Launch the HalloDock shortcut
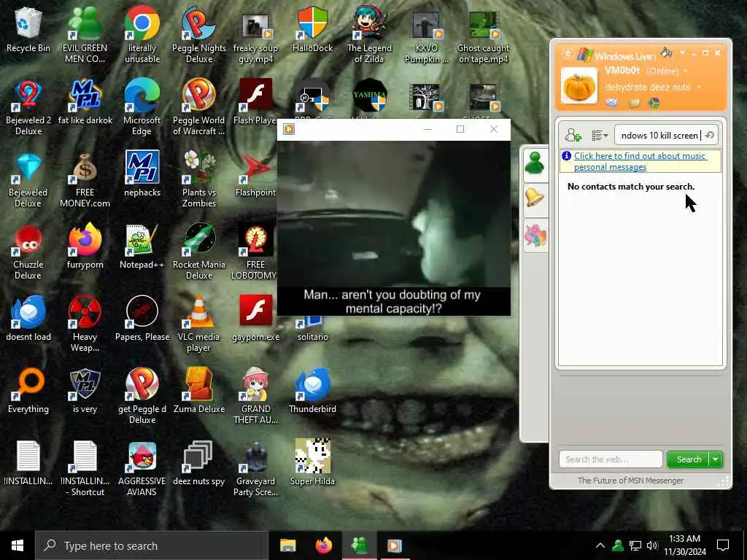 point(312,29)
